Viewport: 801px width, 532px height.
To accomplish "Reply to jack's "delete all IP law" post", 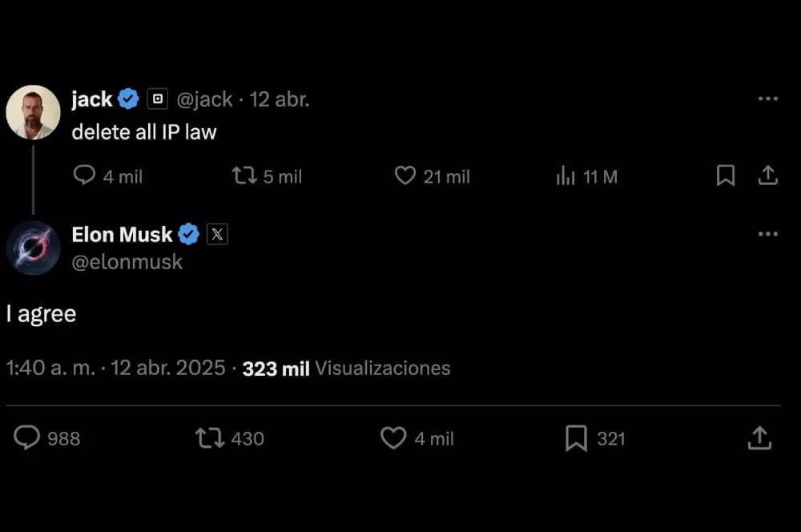I will point(84,175).
